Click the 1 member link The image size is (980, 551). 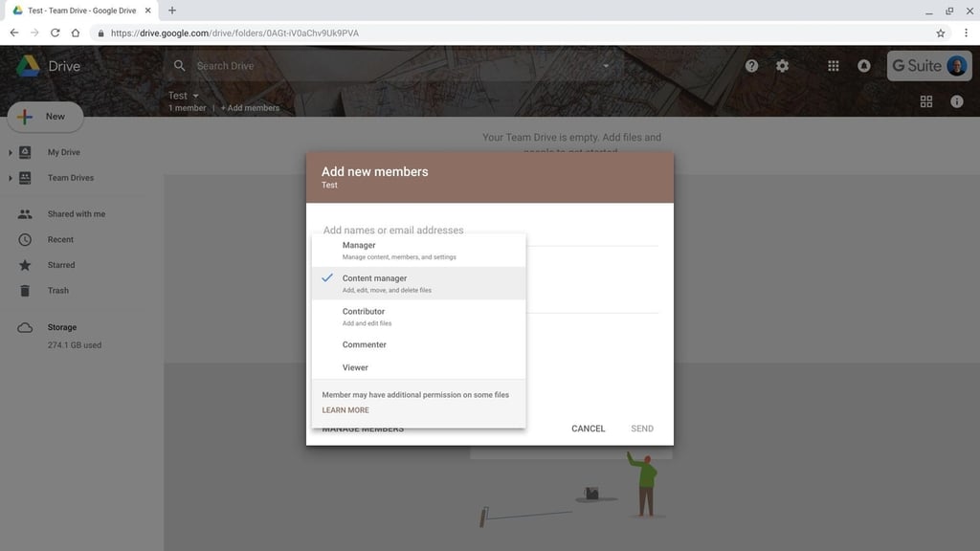pos(187,107)
